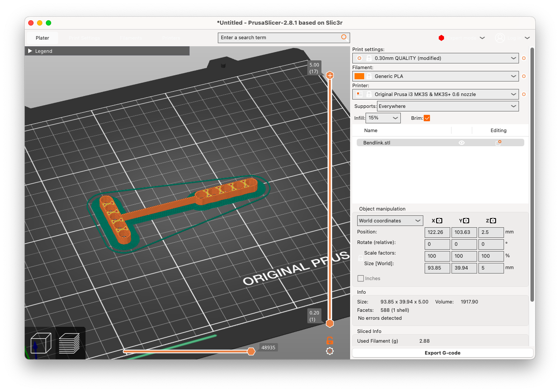Open the Supports dropdown set to Everywhere
The image size is (560, 392).
click(x=448, y=106)
